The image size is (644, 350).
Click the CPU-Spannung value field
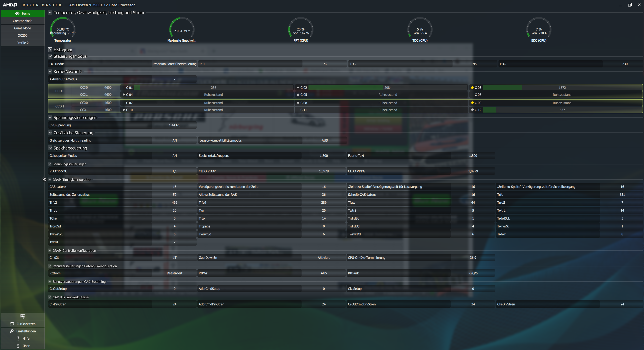(174, 125)
